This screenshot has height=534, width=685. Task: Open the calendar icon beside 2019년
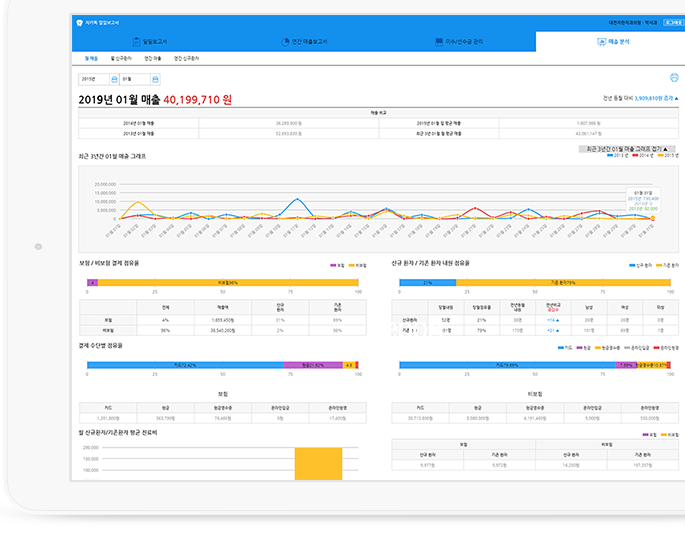click(x=112, y=77)
